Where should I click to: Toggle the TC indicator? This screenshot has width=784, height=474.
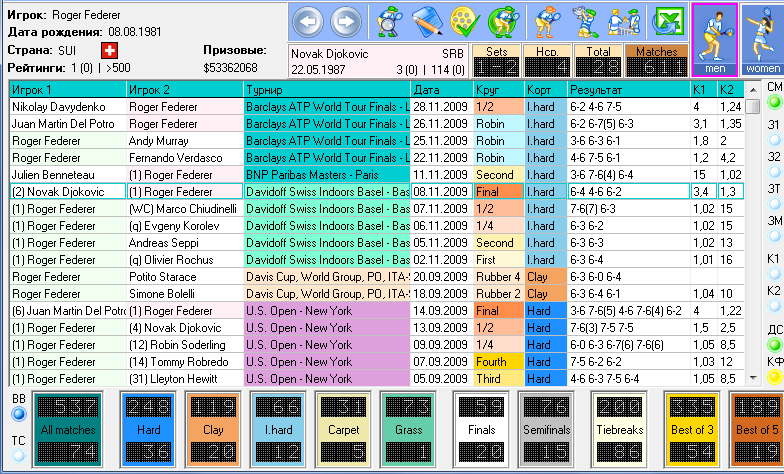click(x=19, y=456)
